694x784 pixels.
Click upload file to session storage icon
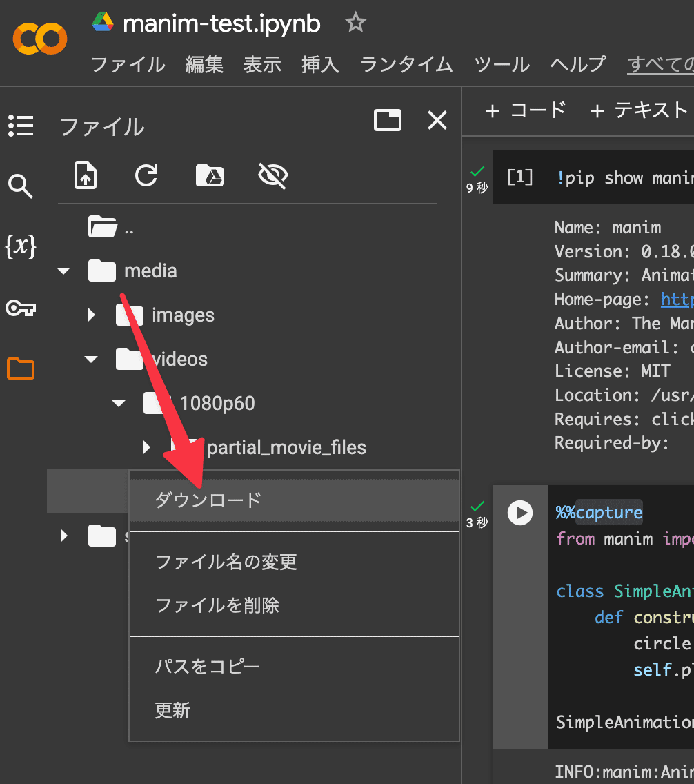(x=86, y=175)
